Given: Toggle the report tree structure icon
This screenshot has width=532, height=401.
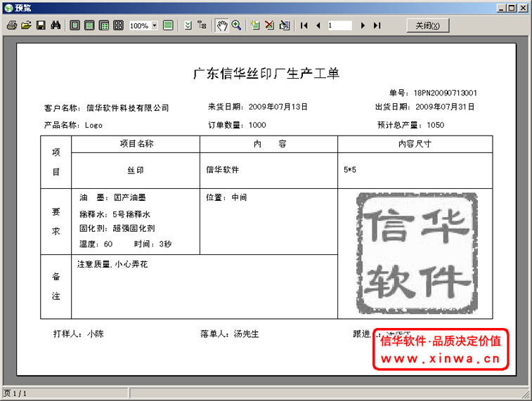Looking at the screenshot, I should tap(202, 25).
